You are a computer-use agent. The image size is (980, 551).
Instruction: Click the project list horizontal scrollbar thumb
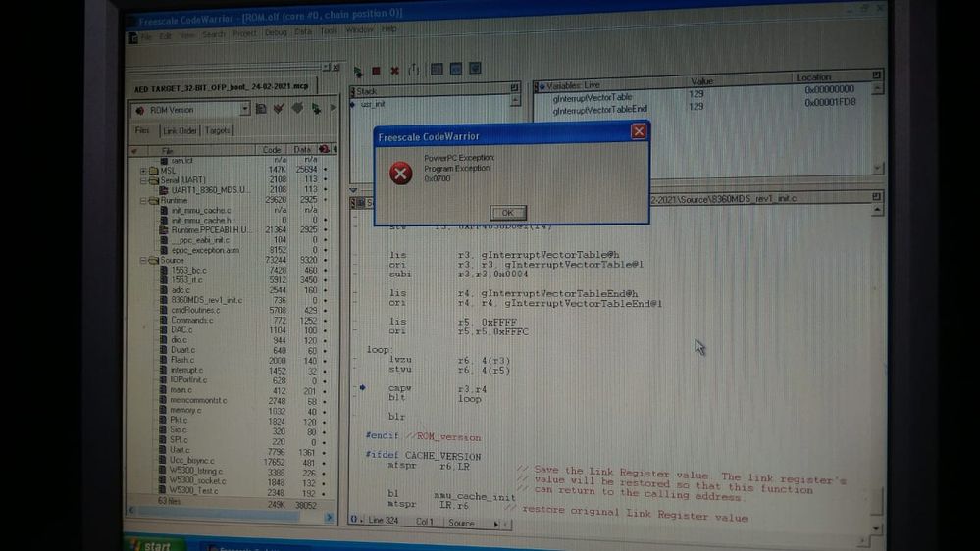point(219,514)
